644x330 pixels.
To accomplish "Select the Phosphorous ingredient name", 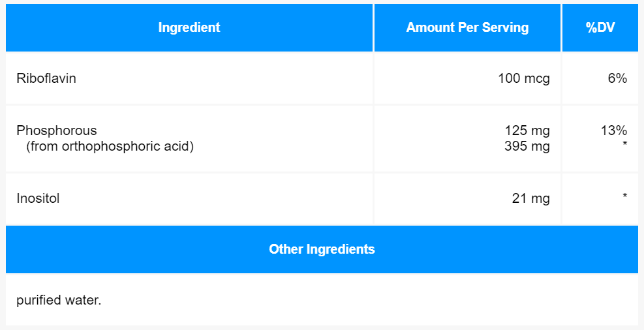I will pyautogui.click(x=57, y=130).
